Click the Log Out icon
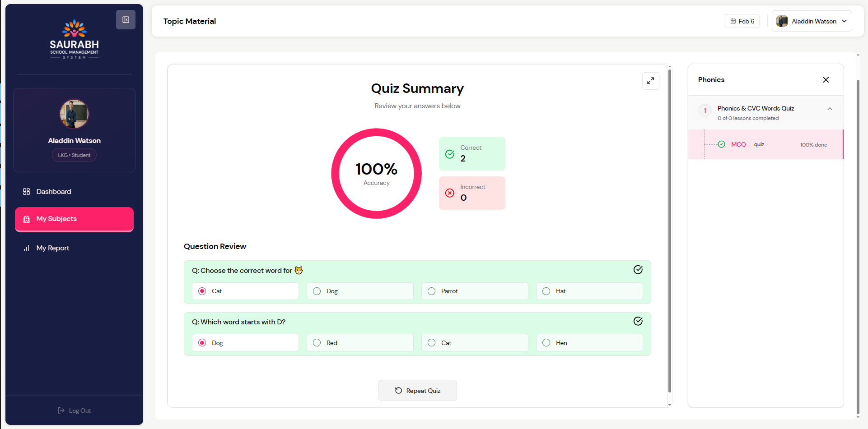The width and height of the screenshot is (868, 429). [61, 411]
